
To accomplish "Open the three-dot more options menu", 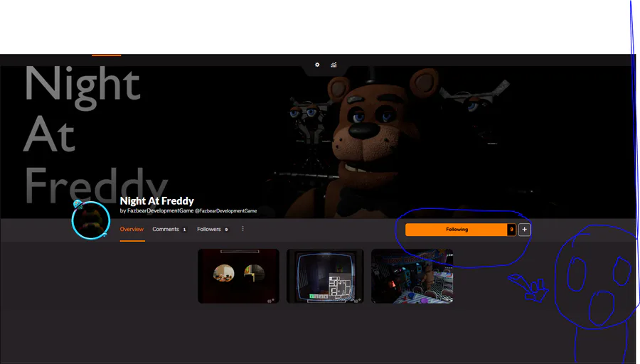I will tap(243, 229).
